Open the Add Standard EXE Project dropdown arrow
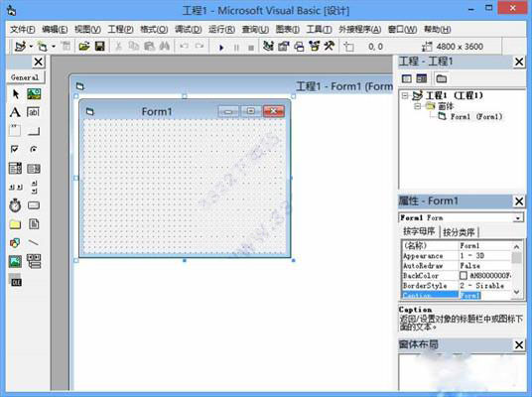Screen dimensions: 532x397 (31, 46)
